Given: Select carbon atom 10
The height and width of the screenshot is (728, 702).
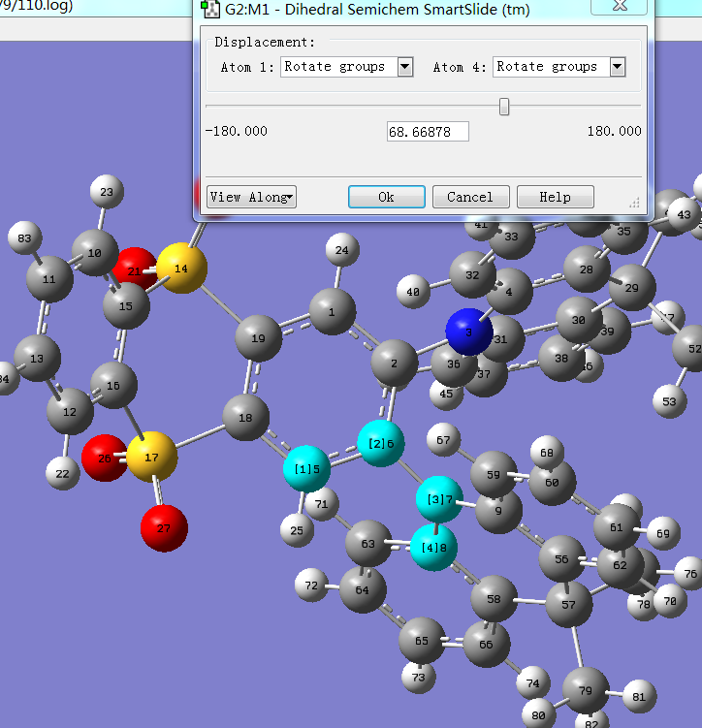Looking at the screenshot, I should tap(95, 253).
